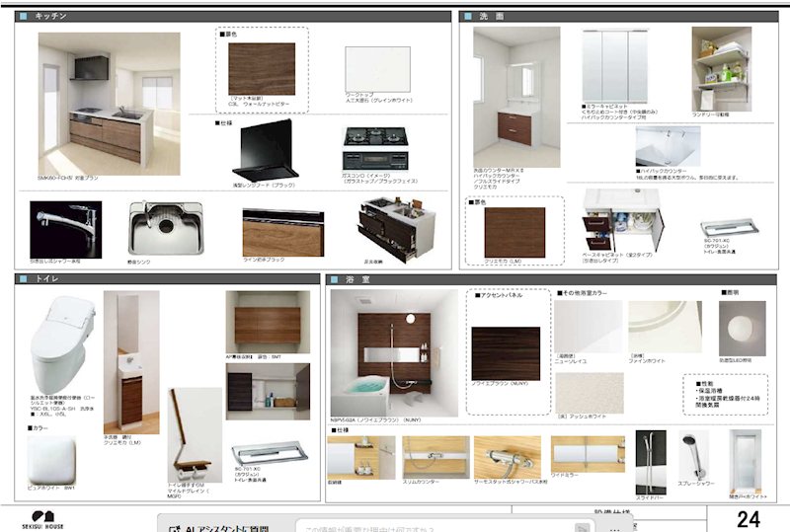Select the アッシュホワイト floor color swatch
Screen dimensions: 790x532
click(590, 393)
